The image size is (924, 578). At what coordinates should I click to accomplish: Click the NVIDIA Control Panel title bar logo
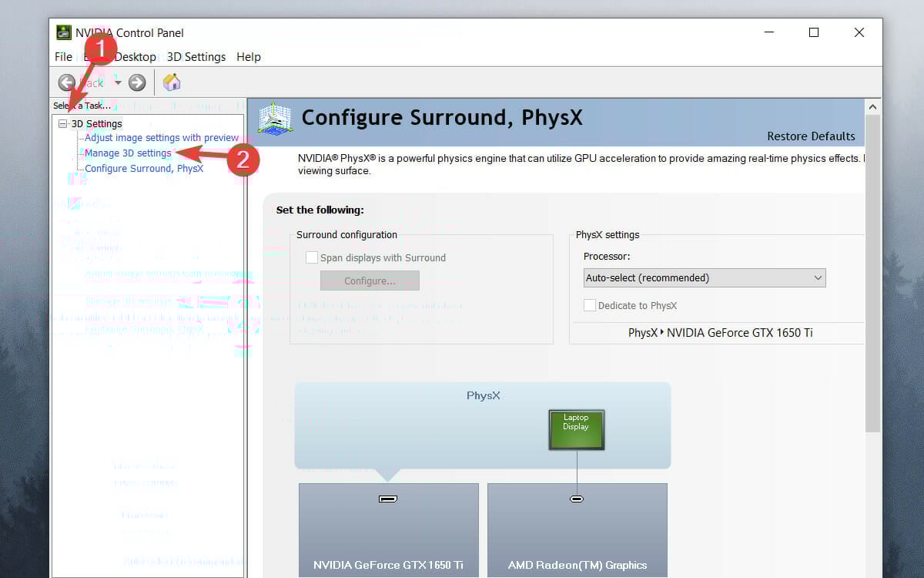64,32
